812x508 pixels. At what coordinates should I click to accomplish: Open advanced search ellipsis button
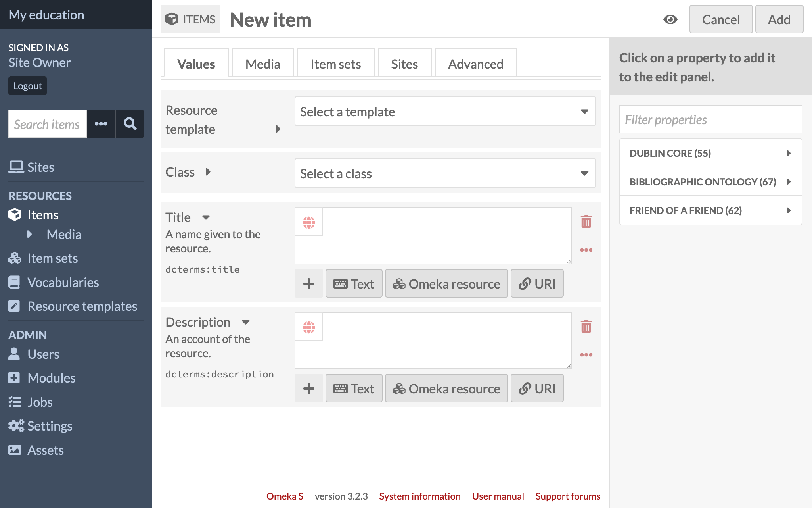click(x=101, y=124)
